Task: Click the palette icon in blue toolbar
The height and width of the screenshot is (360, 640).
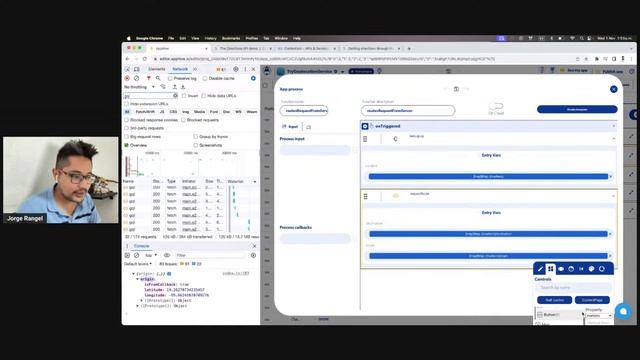Action: 591,269
